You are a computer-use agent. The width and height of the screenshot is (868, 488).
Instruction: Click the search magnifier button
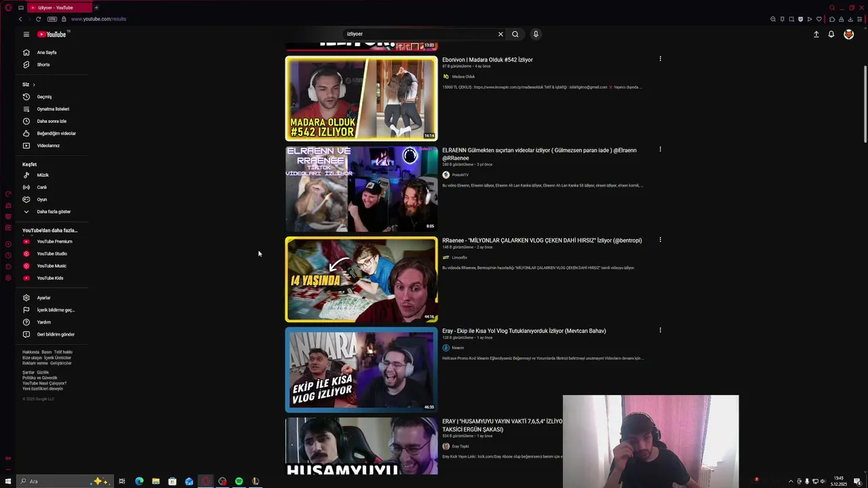[515, 34]
